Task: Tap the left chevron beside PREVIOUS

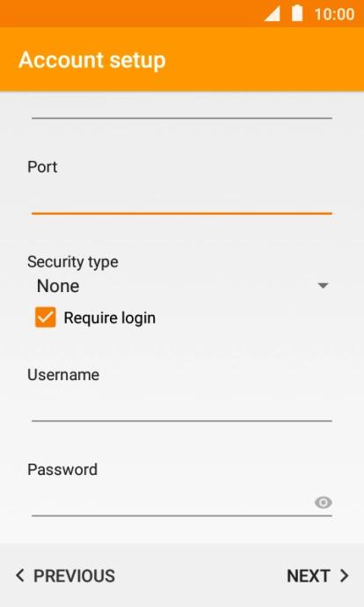Action: pos(20,575)
